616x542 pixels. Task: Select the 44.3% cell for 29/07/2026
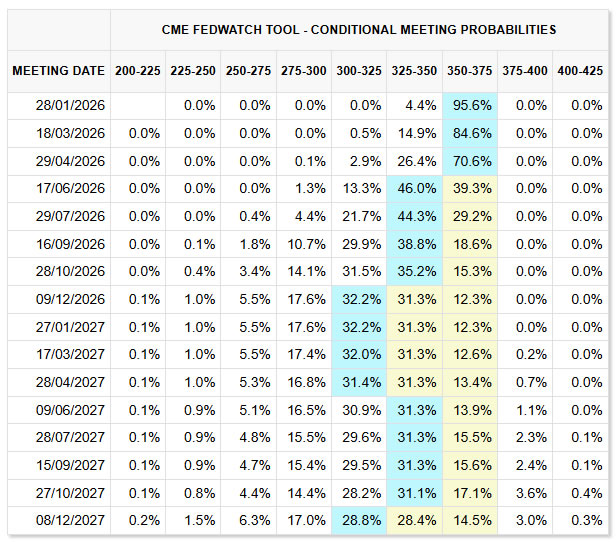coord(414,217)
